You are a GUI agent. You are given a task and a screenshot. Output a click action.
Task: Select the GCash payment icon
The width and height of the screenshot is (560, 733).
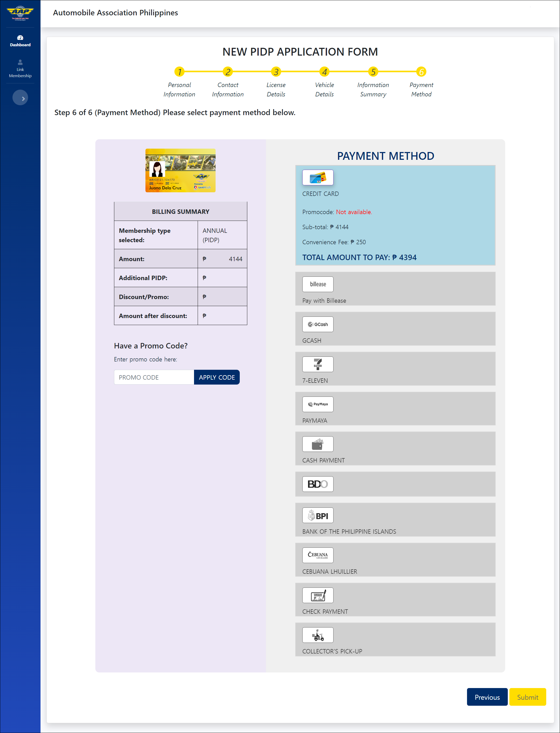[x=317, y=324]
